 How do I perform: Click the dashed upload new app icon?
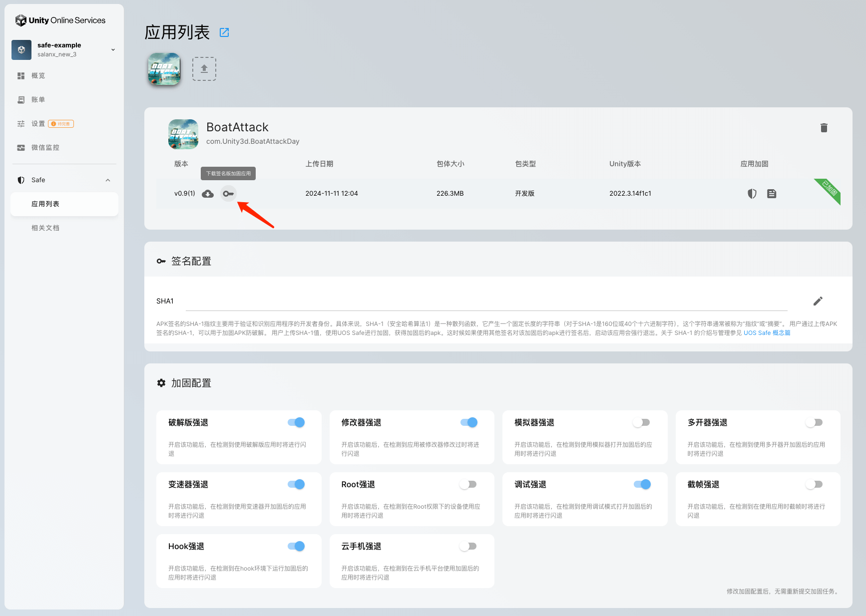pyautogui.click(x=204, y=69)
